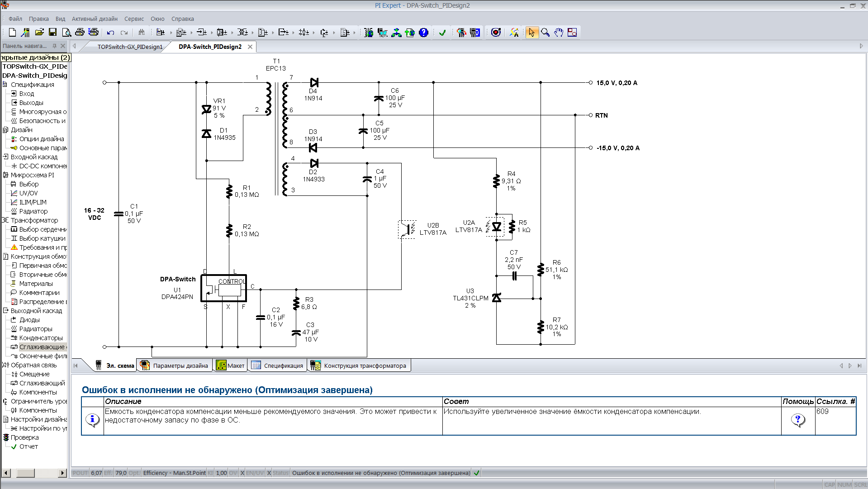Open dropdown arrow next to transformer toolbar icon
This screenshot has width=868, height=489.
point(252,33)
